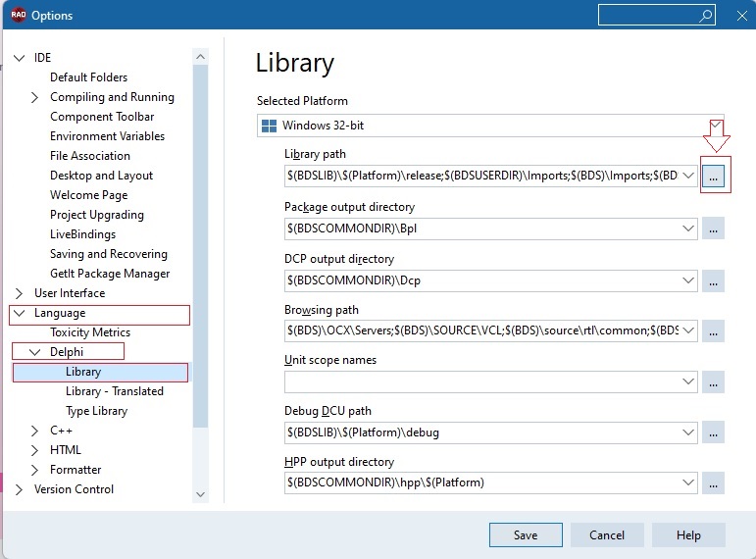Open Desktop and Layout page
756x559 pixels.
click(101, 176)
